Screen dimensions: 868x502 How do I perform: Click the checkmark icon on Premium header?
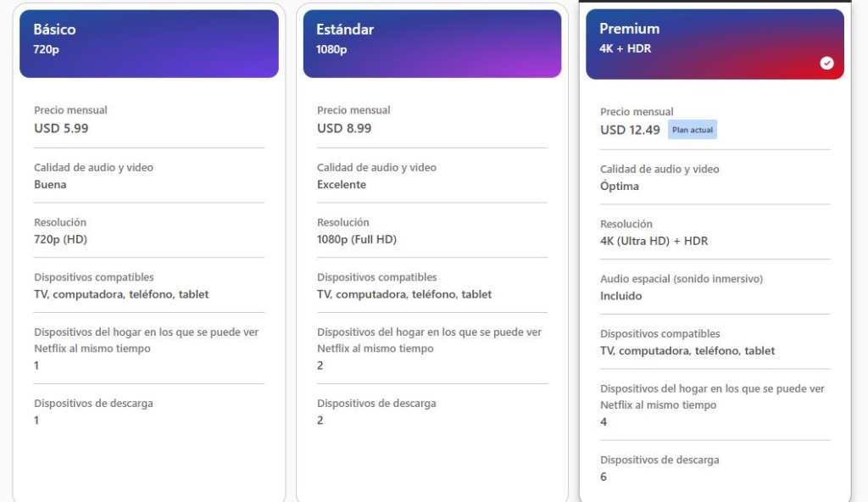[826, 64]
